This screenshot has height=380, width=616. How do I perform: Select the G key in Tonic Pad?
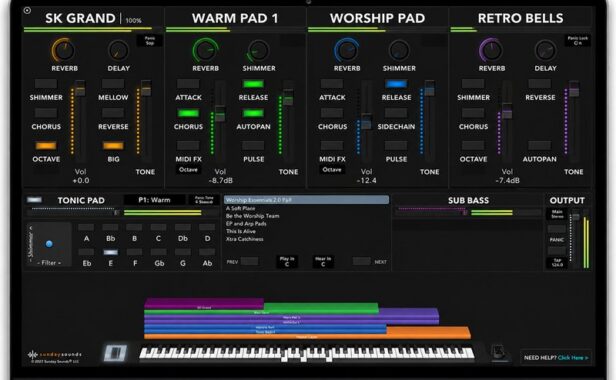point(183,252)
